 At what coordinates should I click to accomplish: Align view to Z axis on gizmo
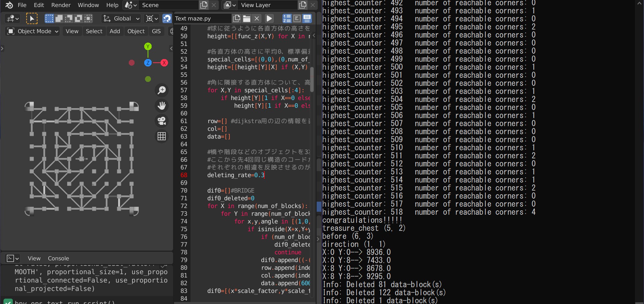(148, 63)
